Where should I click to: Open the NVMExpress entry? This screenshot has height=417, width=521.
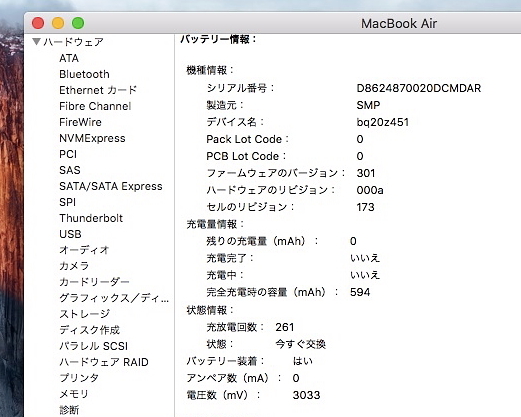(92, 138)
